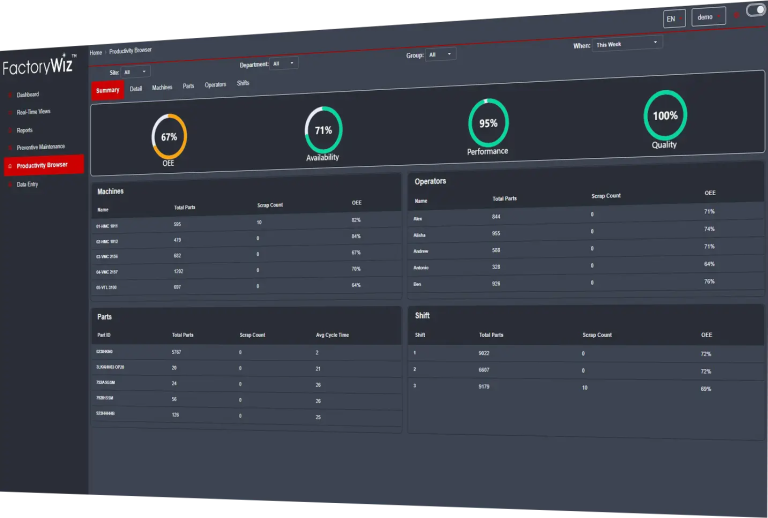Click the Operators panel title
Image resolution: width=768 pixels, height=518 pixels.
[430, 181]
